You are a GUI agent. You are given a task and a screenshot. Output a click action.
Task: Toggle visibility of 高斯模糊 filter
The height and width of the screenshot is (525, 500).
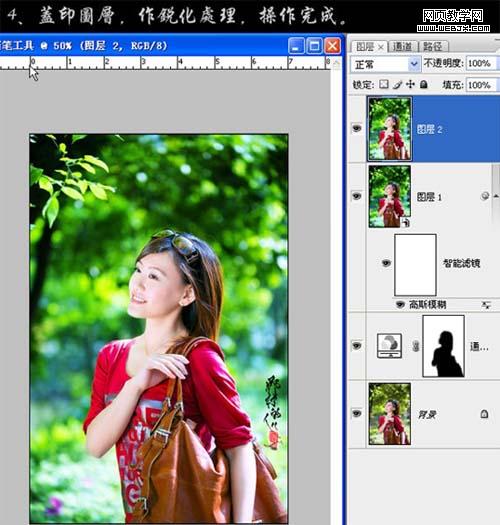click(x=400, y=304)
